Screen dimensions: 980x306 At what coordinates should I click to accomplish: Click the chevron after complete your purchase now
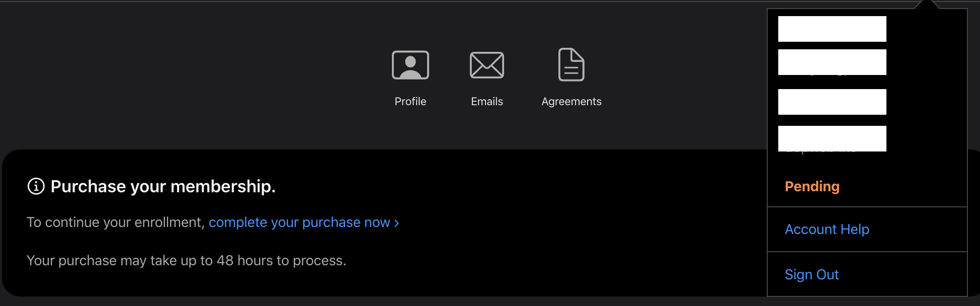click(397, 223)
